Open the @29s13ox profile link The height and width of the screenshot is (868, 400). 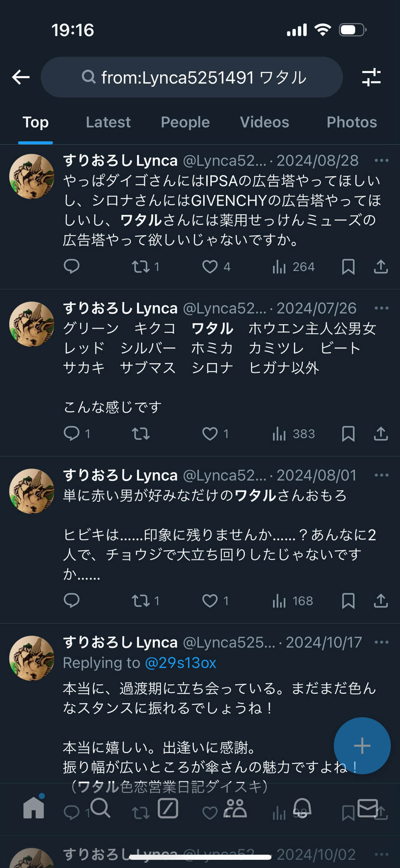coord(180,663)
